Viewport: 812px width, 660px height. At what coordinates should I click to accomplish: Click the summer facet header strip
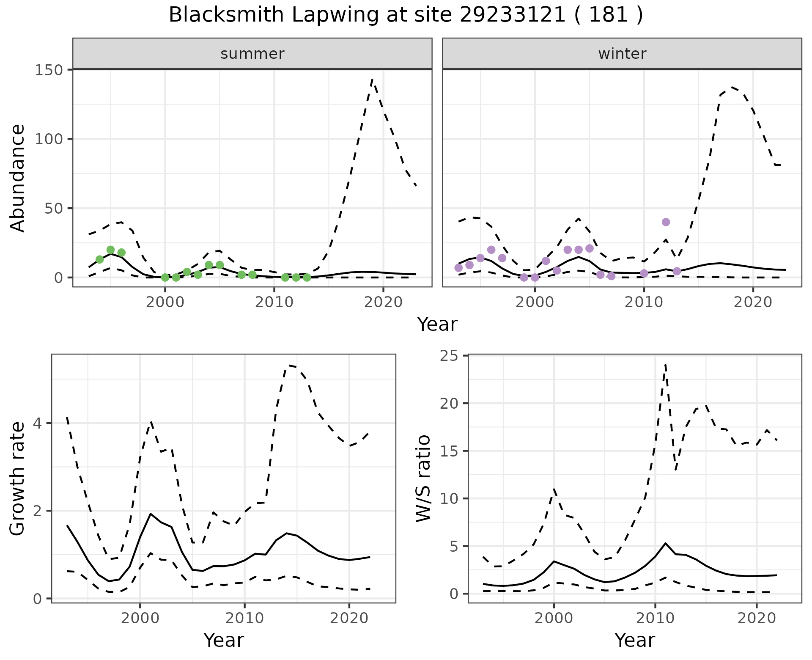252,54
